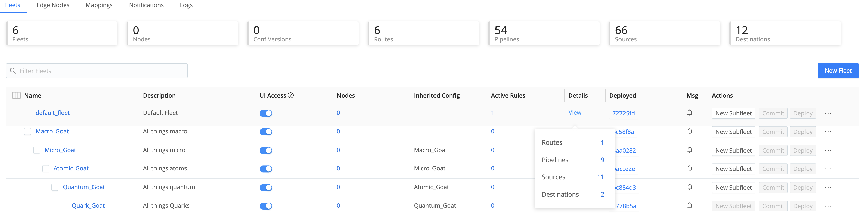Open the ellipsis menu for Atomic_Goat

(x=828, y=169)
